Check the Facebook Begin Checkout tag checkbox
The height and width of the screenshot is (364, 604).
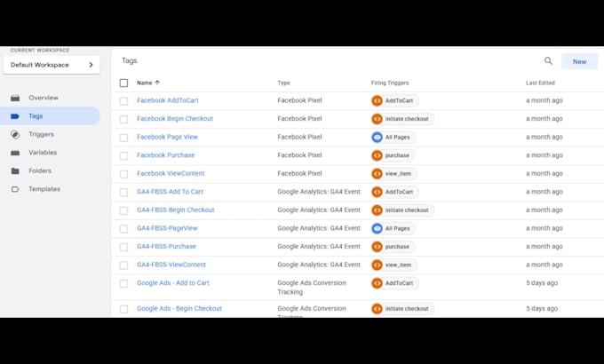click(x=123, y=119)
